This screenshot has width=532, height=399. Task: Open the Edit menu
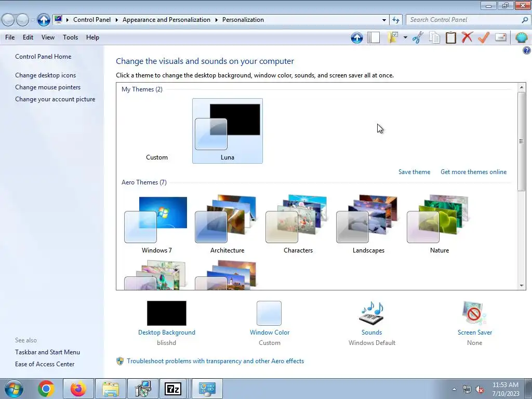[x=28, y=37]
